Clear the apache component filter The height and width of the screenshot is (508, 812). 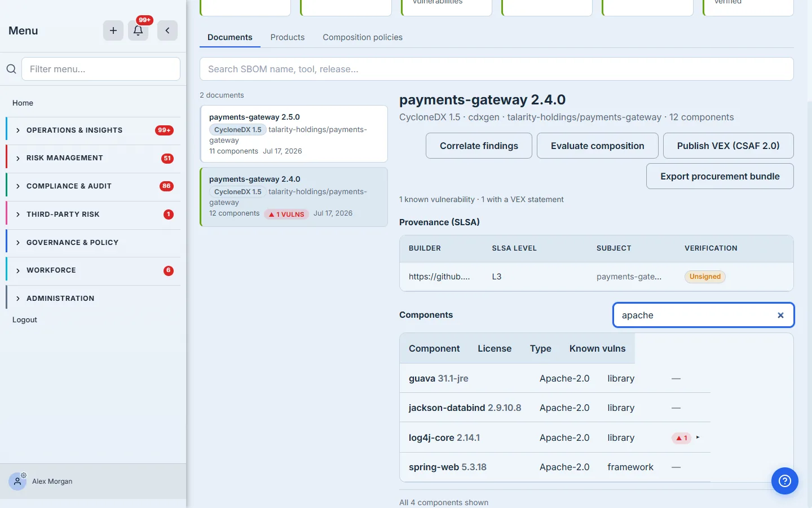[x=780, y=316]
